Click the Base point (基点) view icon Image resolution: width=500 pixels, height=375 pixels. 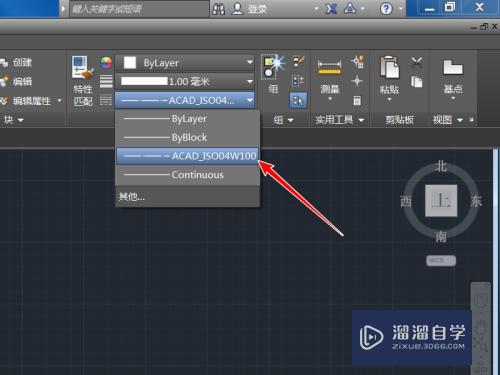(x=453, y=67)
